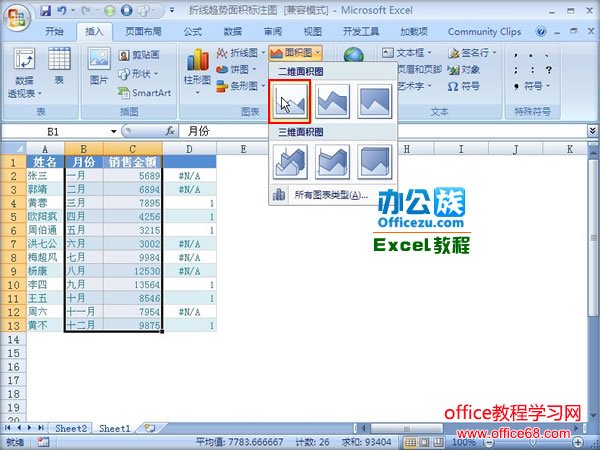Switch to Page Break Preview in status bar
The width and height of the screenshot is (600, 450).
coord(438,442)
